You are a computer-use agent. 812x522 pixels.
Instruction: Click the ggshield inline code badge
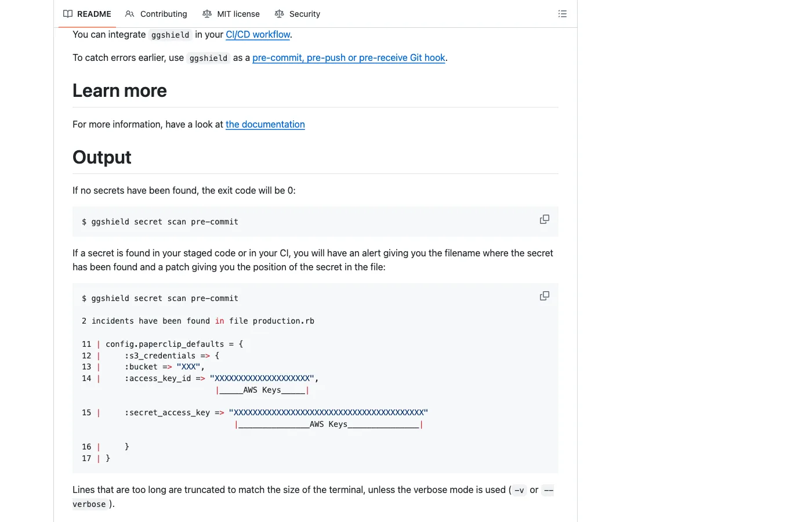(170, 35)
